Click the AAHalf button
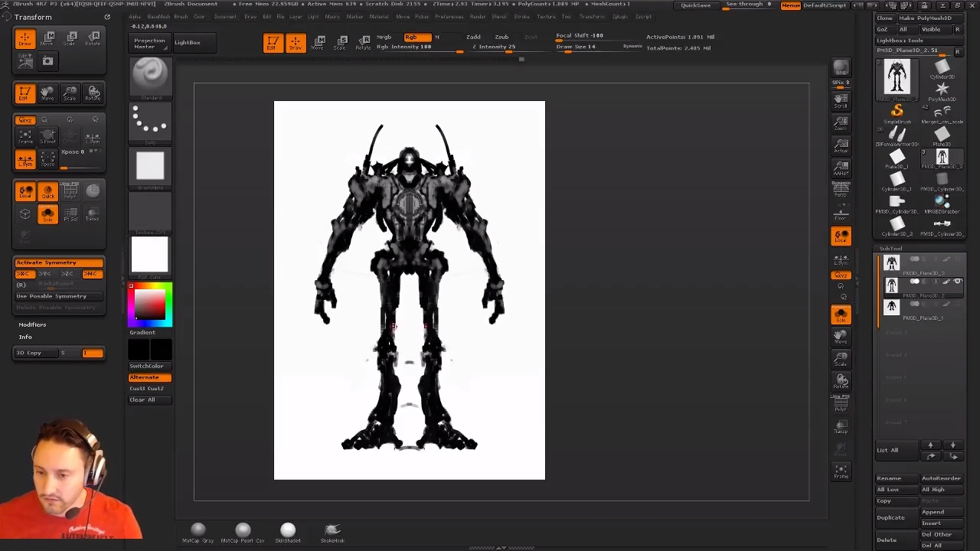This screenshot has height=551, width=980. (x=841, y=168)
